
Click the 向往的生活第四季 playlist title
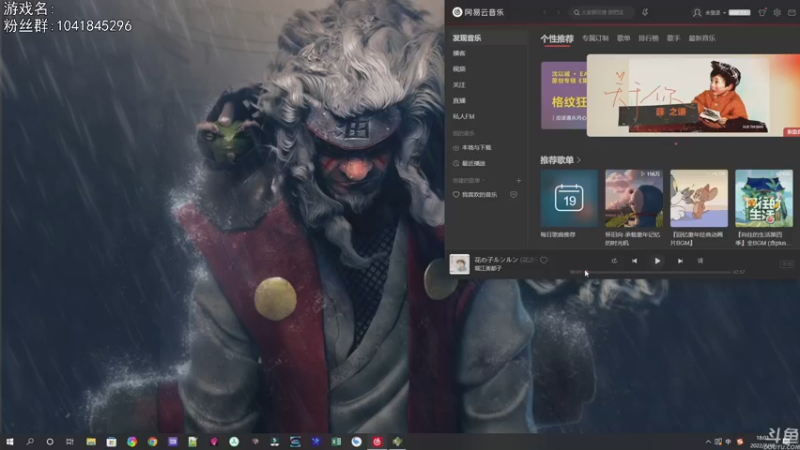point(761,239)
